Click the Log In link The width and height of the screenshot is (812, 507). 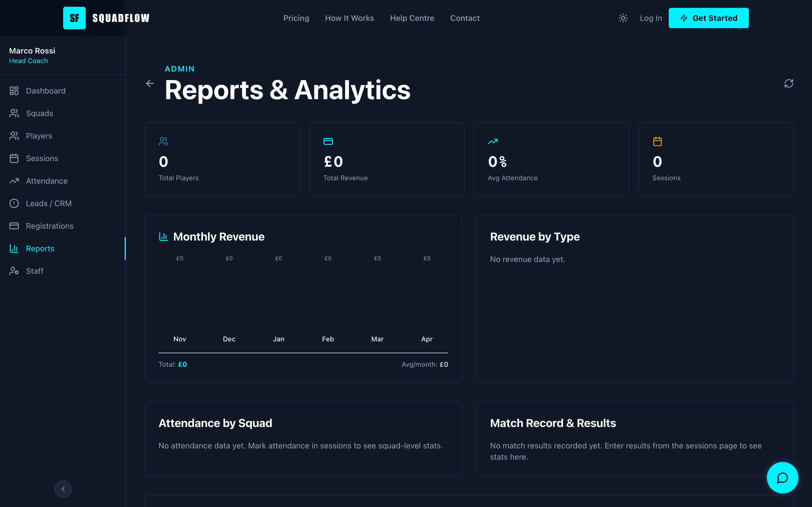pos(651,18)
